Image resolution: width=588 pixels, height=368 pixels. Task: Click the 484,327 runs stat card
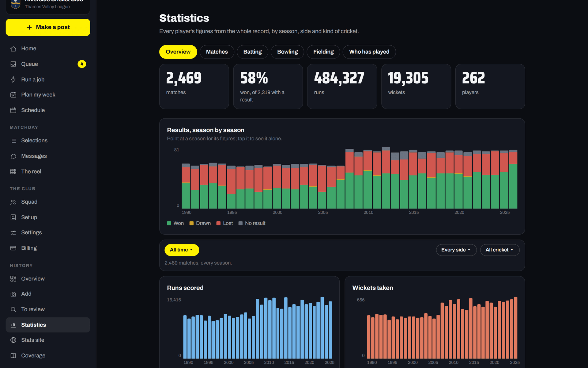point(342,86)
